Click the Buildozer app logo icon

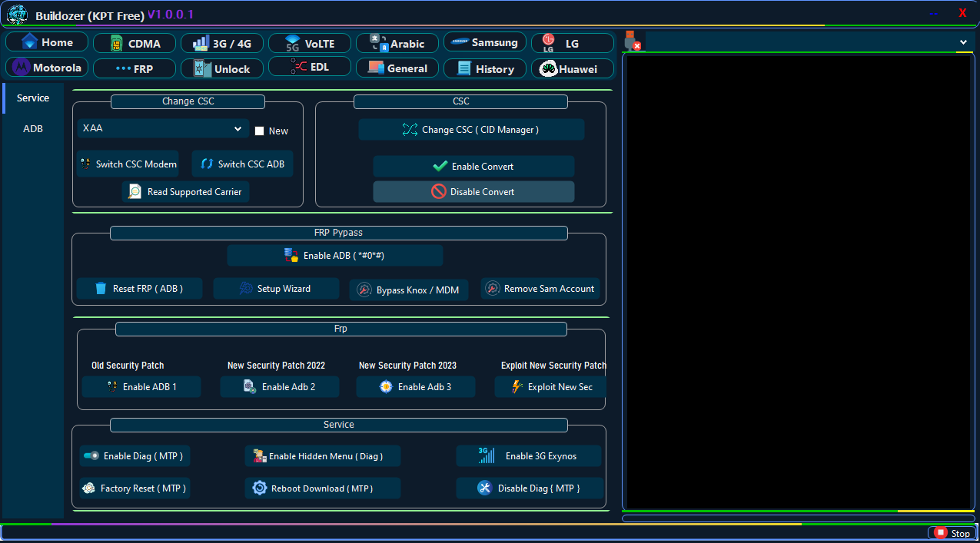pyautogui.click(x=16, y=15)
